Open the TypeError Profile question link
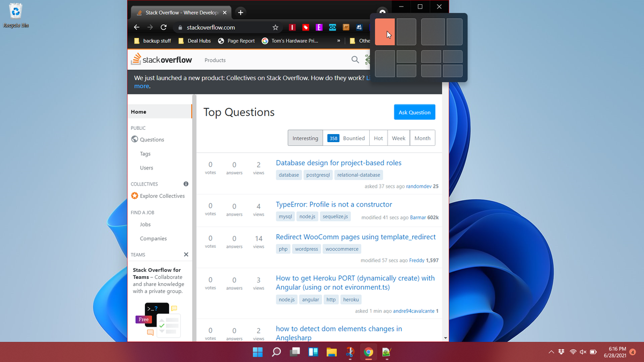Viewport: 644px width, 362px height. (334, 204)
